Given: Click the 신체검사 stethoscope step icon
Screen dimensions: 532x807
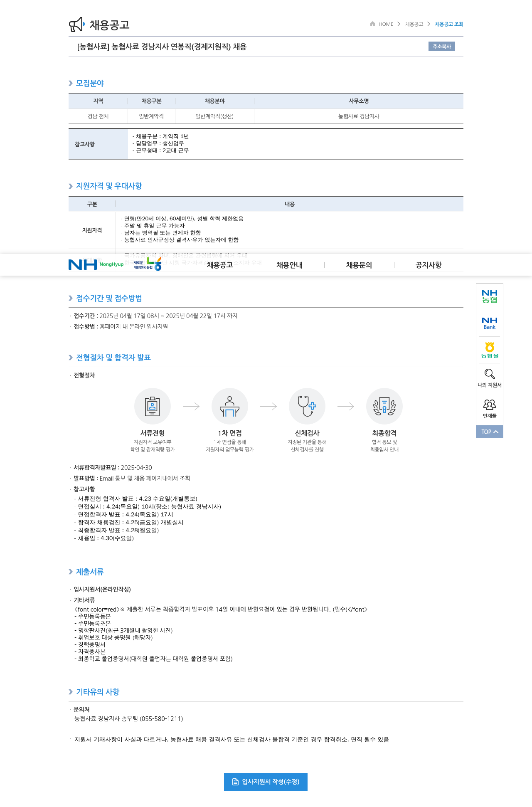Looking at the screenshot, I should tap(307, 406).
